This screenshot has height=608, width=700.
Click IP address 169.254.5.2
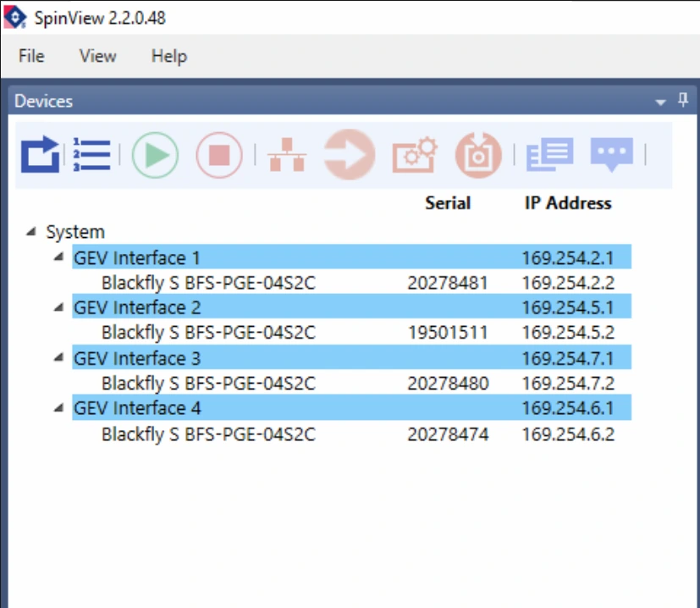pyautogui.click(x=568, y=332)
